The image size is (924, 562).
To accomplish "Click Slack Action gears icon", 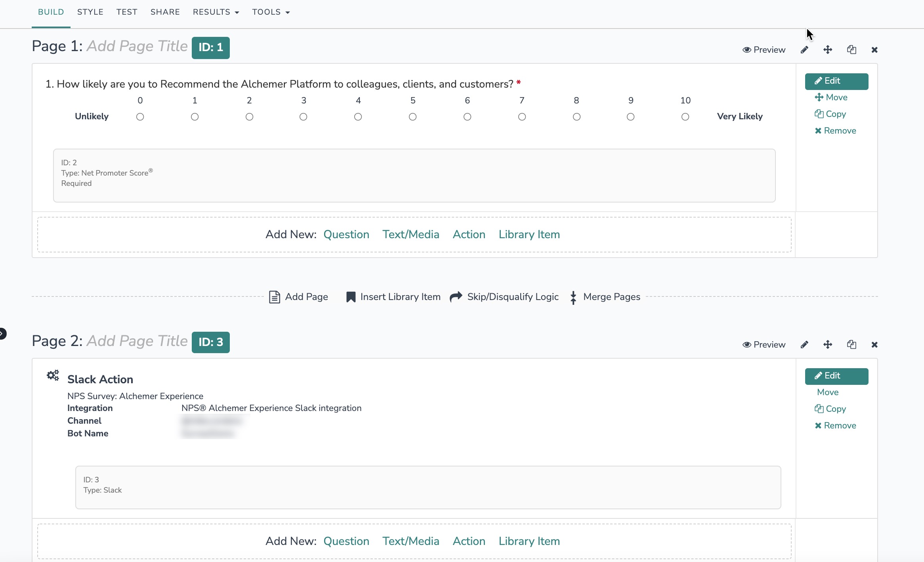I will [53, 375].
